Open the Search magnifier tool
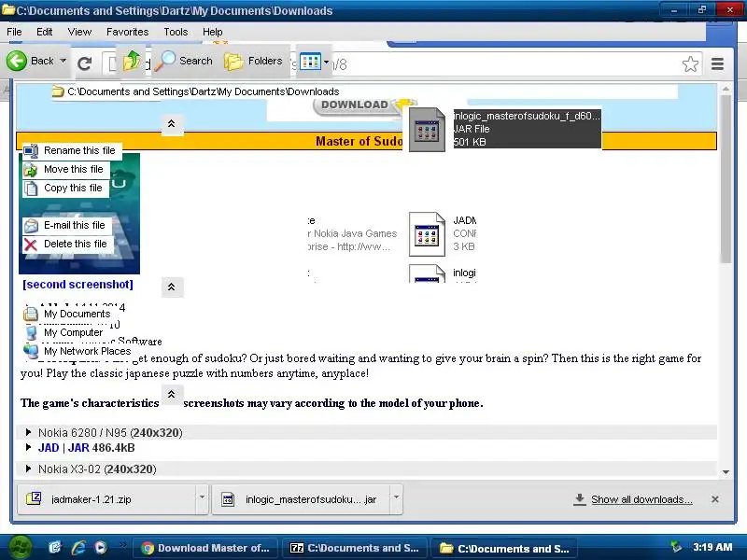Viewport: 747px width, 560px height. click(184, 61)
